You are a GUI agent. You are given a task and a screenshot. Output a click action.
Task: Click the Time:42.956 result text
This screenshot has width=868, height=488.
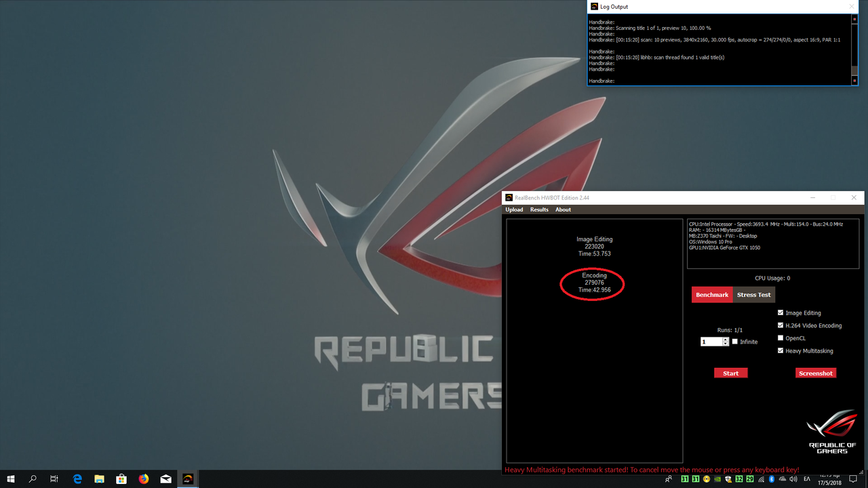[x=594, y=290]
